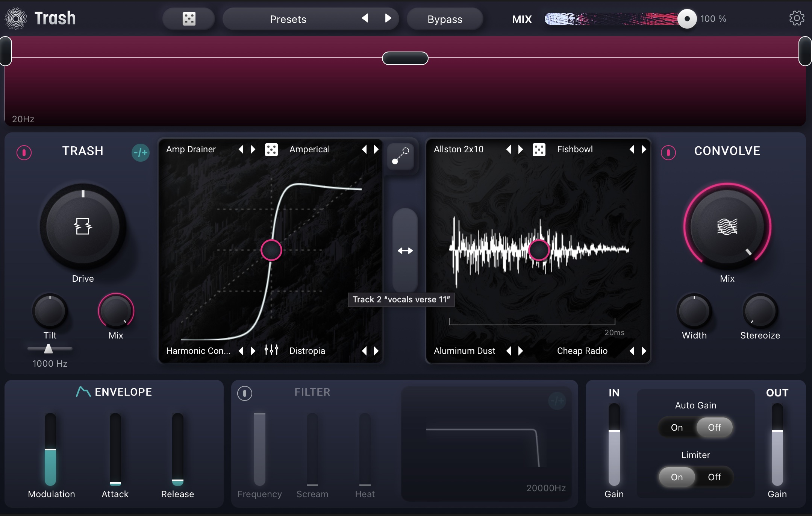This screenshot has width=812, height=516.
Task: Click the Tilt knob
Action: coord(50,311)
